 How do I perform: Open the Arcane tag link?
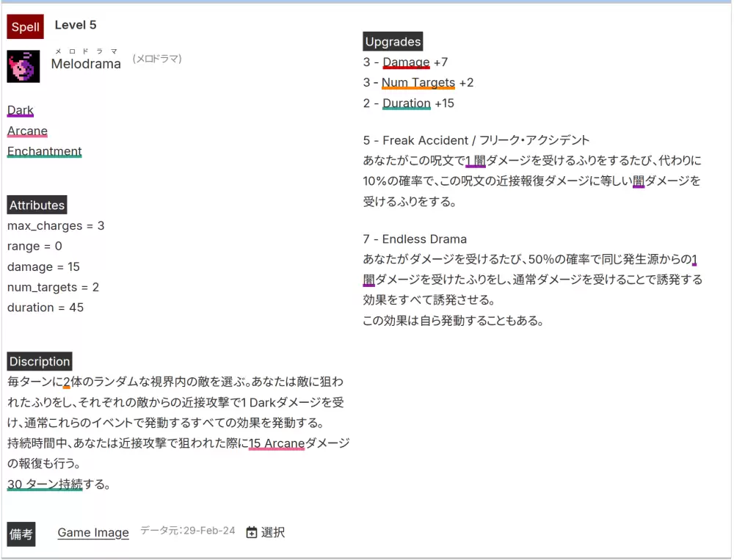[x=27, y=131]
